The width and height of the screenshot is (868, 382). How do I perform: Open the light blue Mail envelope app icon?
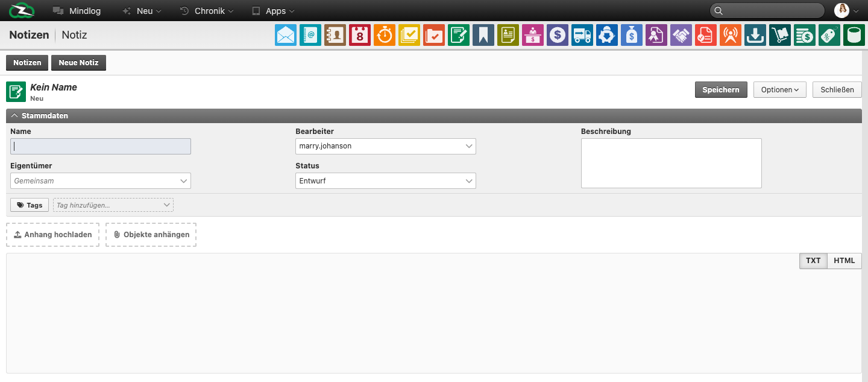pos(286,35)
